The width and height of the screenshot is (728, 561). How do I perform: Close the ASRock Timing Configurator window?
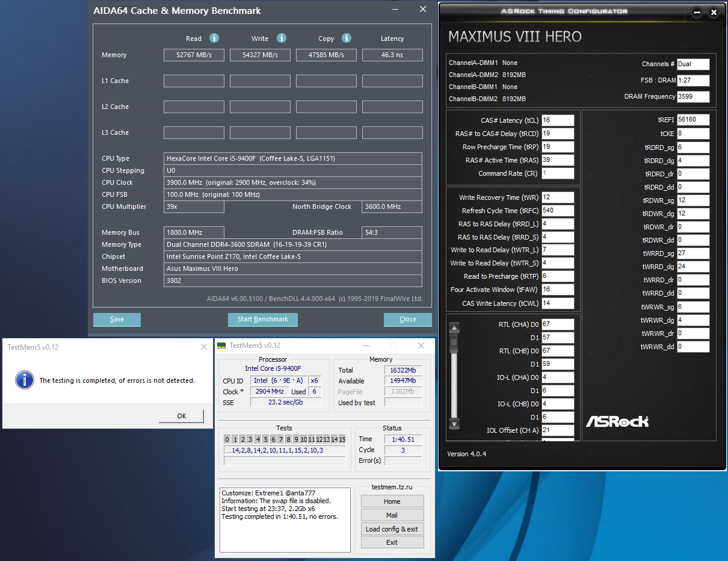point(714,12)
